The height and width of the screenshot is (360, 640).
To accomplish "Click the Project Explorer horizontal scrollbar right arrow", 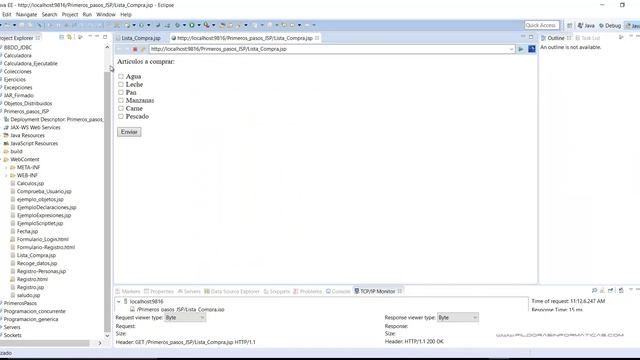I will tap(100, 343).
